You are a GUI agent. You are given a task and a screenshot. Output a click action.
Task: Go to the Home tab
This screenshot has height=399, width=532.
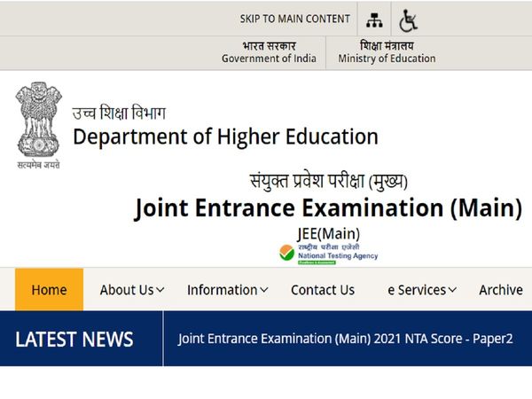pos(49,289)
